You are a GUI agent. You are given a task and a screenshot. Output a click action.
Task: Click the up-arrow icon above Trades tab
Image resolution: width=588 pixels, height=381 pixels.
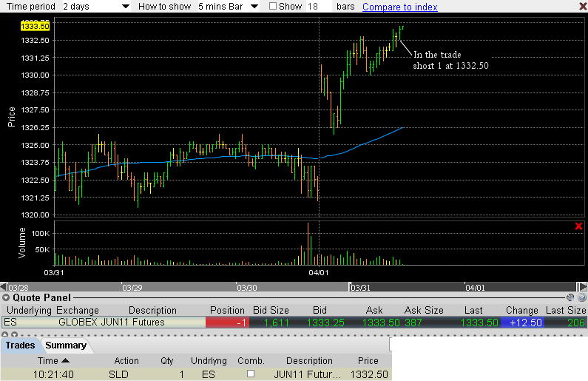click(5, 334)
